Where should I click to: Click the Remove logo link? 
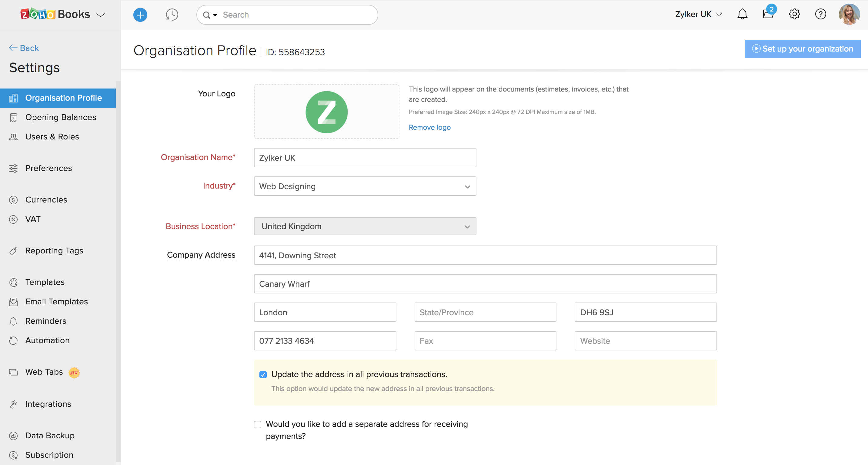pyautogui.click(x=429, y=127)
